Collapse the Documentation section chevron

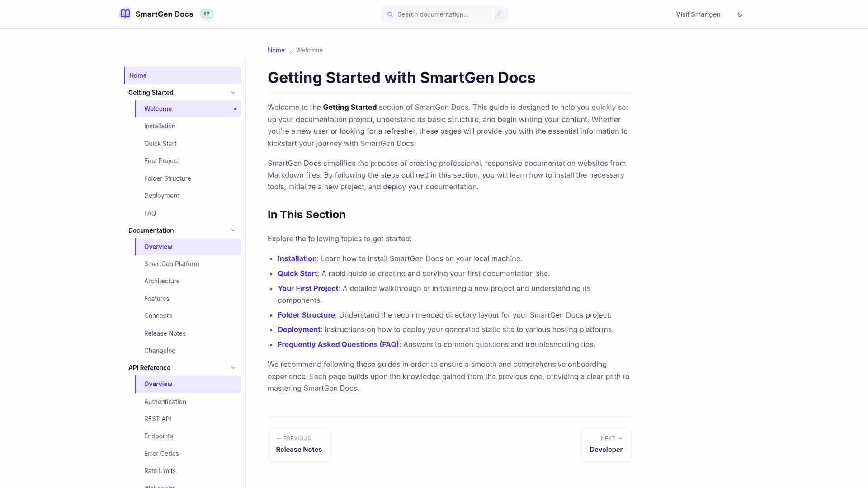[x=233, y=230]
